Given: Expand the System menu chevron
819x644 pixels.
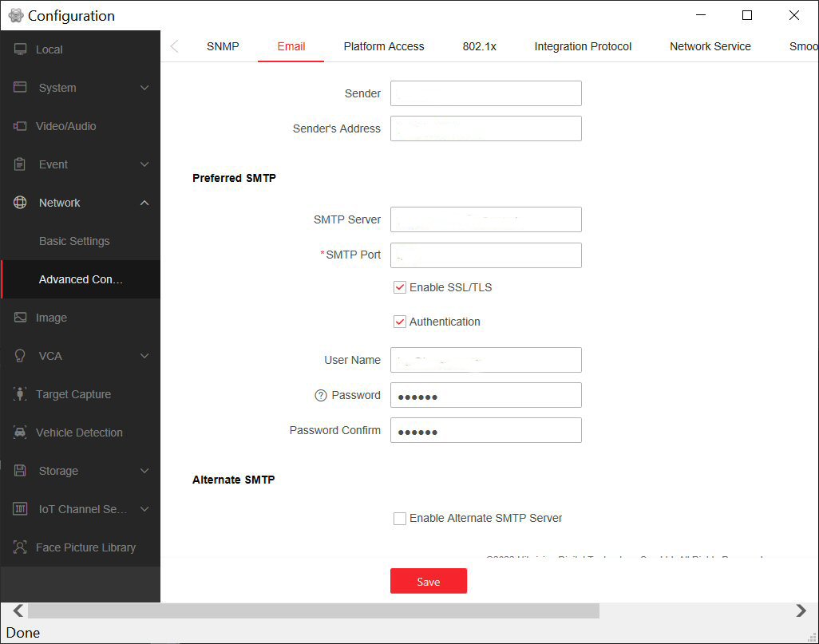Looking at the screenshot, I should (x=144, y=88).
